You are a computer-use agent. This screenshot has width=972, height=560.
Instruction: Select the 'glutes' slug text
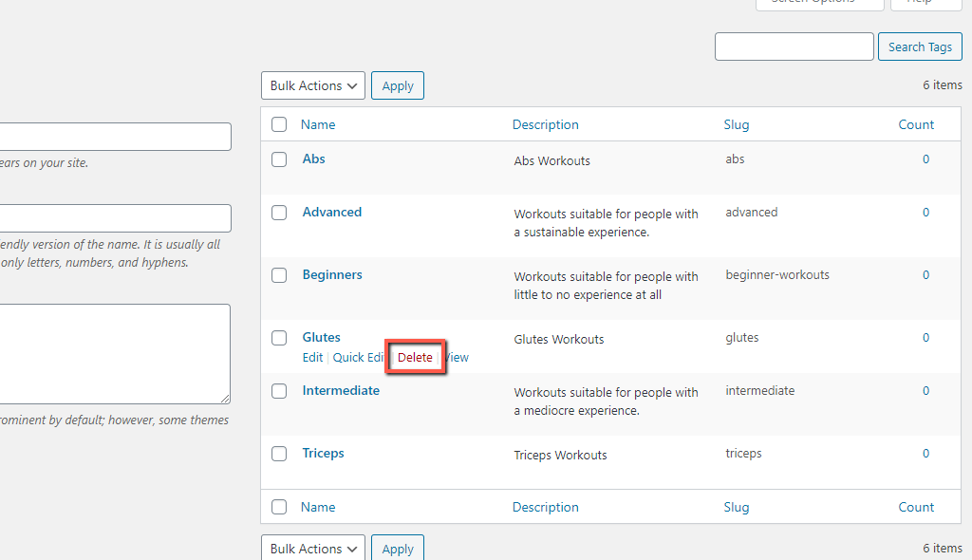point(742,337)
